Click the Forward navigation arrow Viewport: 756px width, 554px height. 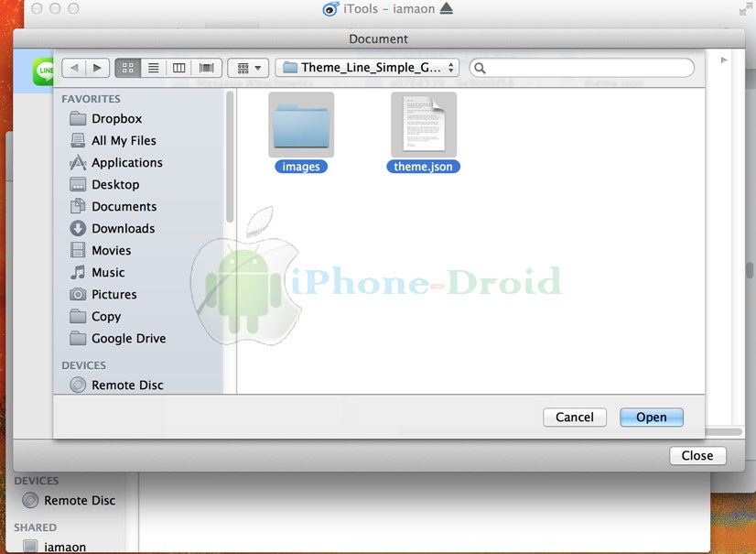pos(98,68)
